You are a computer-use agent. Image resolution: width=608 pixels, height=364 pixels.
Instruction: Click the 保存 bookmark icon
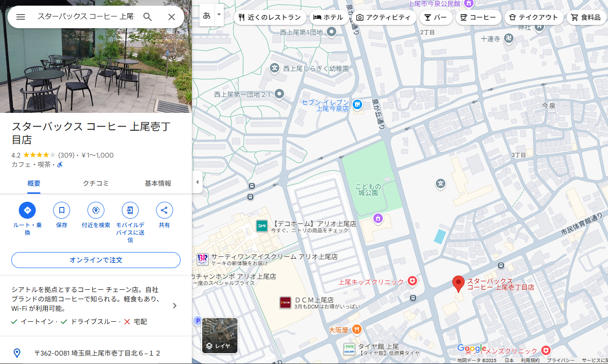62,210
